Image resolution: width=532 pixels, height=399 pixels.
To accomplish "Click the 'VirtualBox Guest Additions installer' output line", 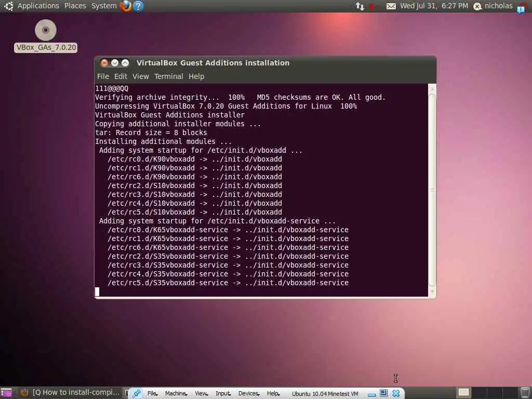I will coord(170,115).
